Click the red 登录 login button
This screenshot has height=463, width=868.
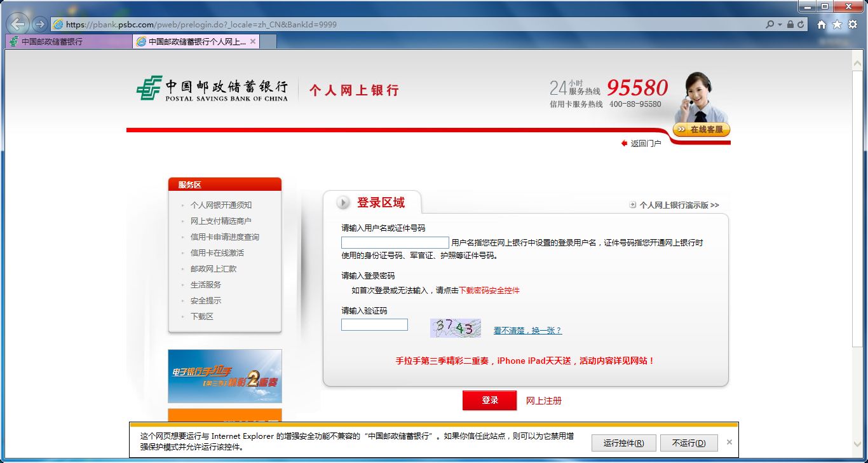click(489, 401)
